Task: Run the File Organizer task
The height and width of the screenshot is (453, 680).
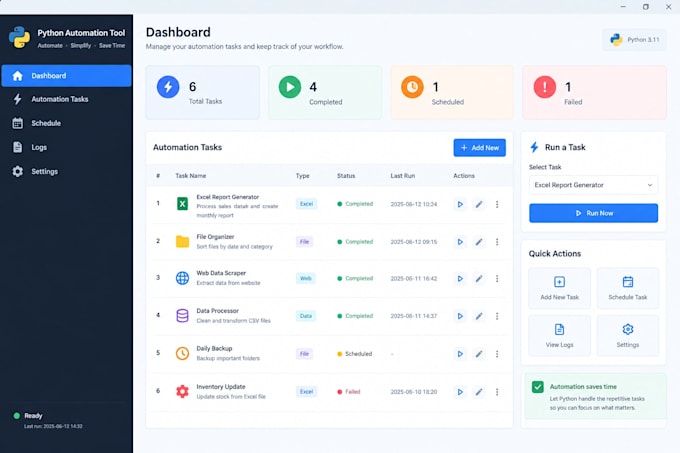Action: click(460, 242)
